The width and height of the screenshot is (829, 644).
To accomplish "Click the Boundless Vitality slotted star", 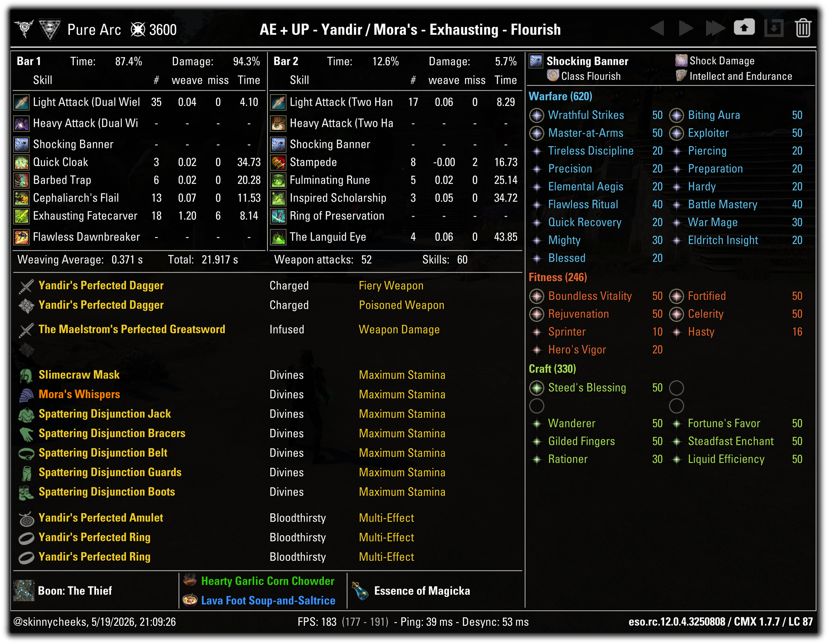I will [x=536, y=296].
